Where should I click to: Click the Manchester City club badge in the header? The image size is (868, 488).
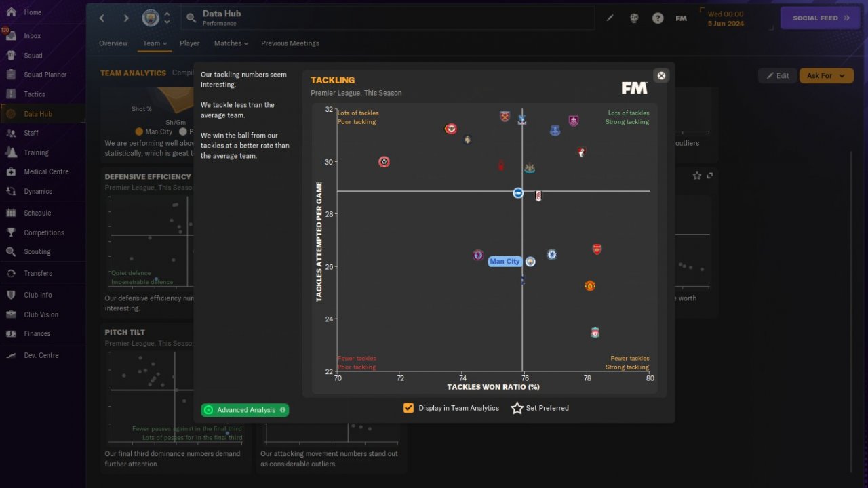coord(151,18)
